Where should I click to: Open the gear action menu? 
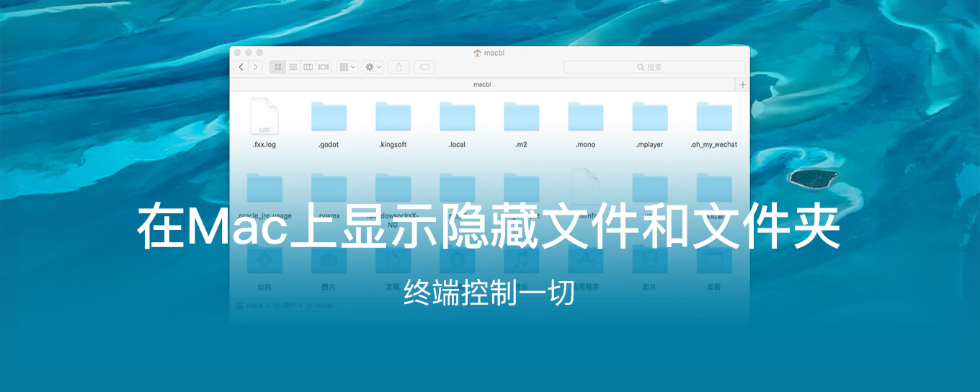[373, 67]
